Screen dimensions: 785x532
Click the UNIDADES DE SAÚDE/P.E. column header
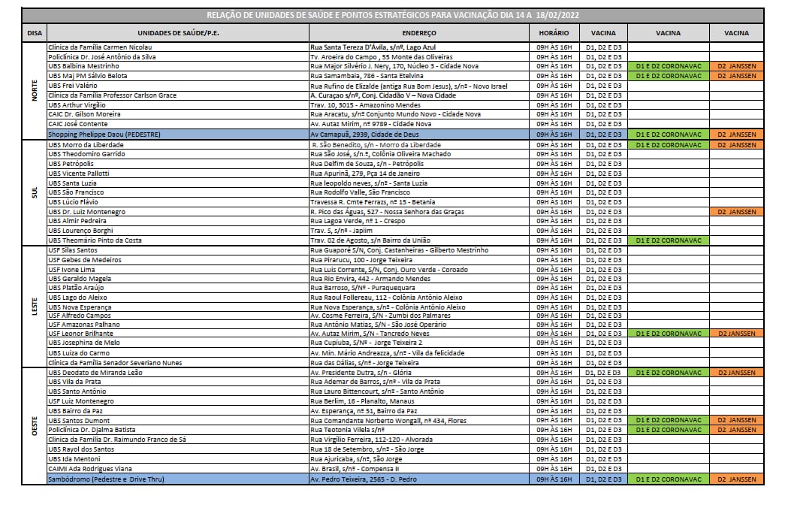(x=177, y=33)
